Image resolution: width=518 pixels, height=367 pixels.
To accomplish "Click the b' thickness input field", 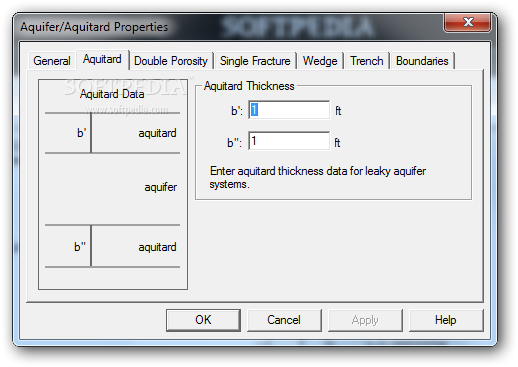I will click(x=289, y=110).
